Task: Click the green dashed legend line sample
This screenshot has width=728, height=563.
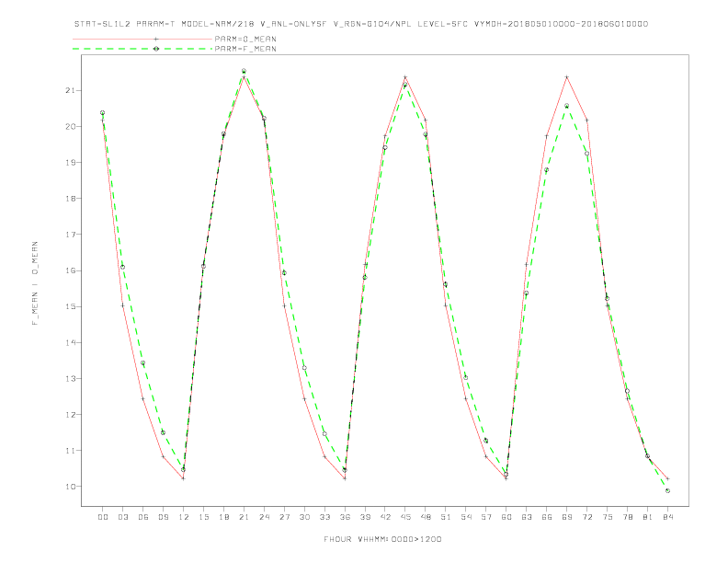Action: pyautogui.click(x=142, y=49)
